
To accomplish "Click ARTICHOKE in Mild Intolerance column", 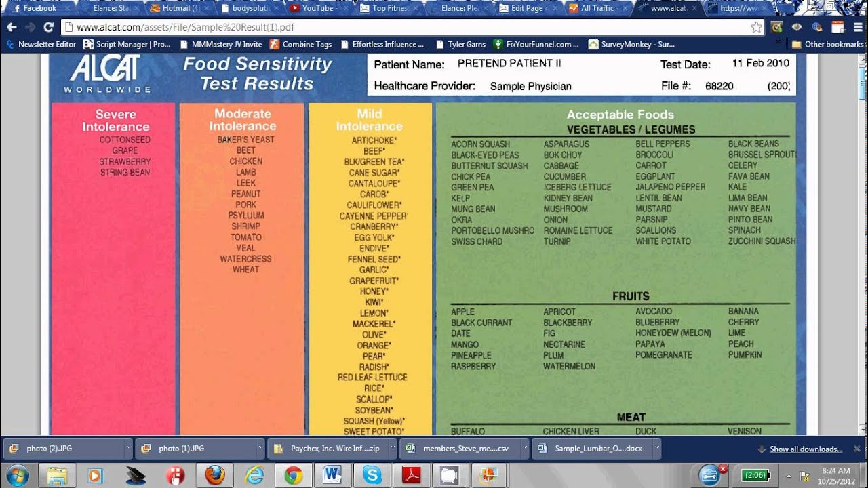I will (374, 140).
